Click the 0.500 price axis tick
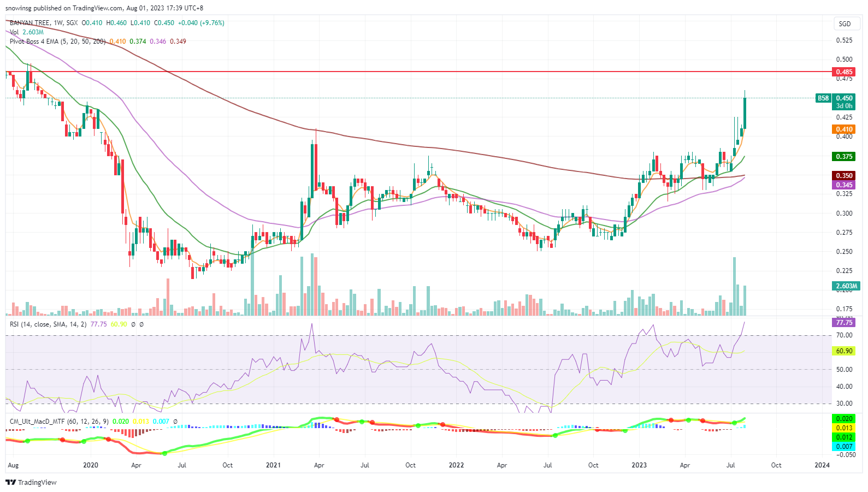Image resolution: width=868 pixels, height=492 pixels. point(844,60)
